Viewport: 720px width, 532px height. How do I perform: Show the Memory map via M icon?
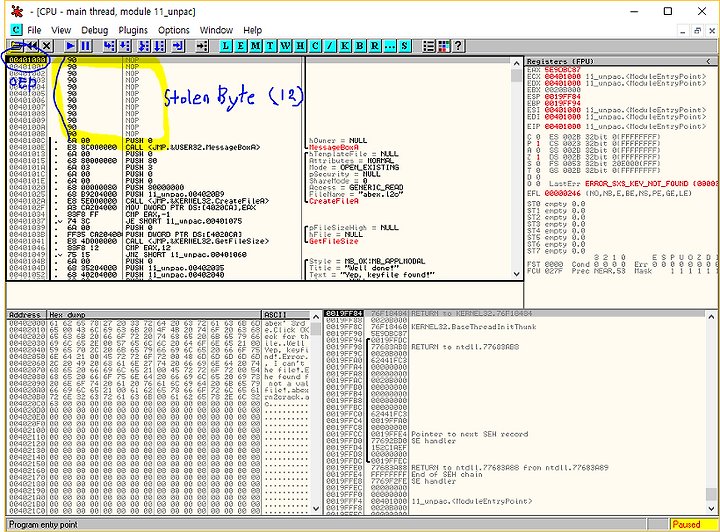255,46
